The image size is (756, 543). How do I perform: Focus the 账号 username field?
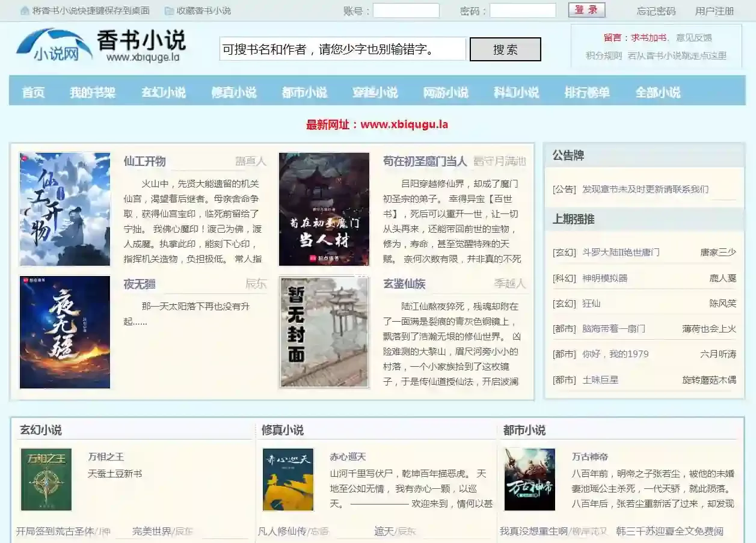click(406, 11)
